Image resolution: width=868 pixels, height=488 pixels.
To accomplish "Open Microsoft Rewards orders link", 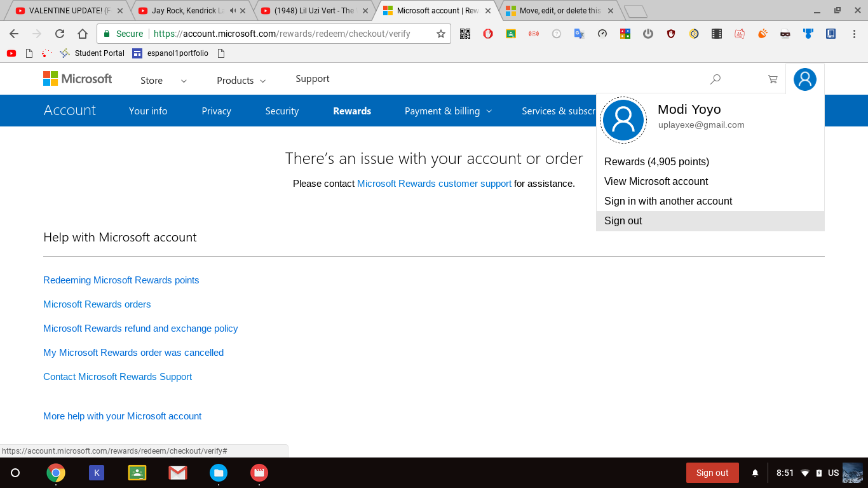I will pyautogui.click(x=97, y=304).
